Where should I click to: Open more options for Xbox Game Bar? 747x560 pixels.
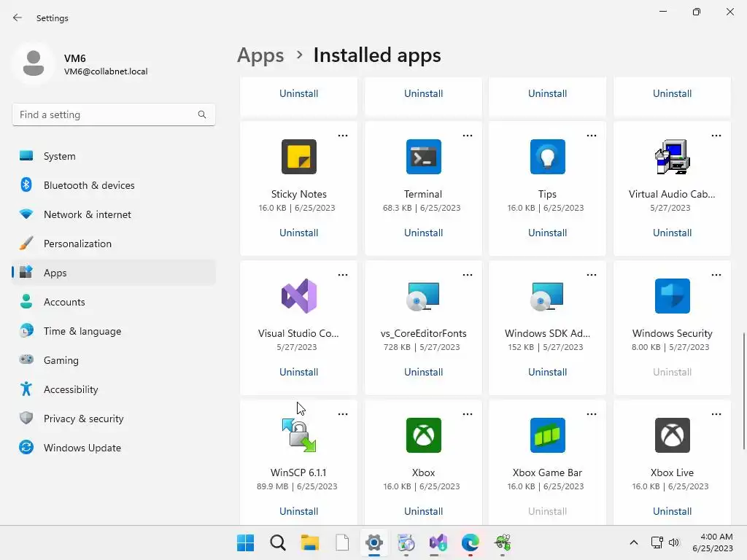tap(592, 414)
